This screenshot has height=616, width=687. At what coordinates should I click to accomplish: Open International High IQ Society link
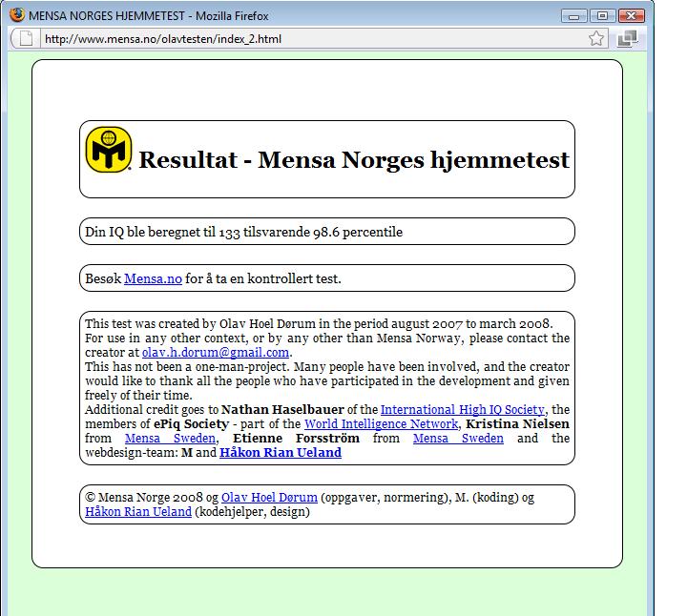tap(463, 409)
